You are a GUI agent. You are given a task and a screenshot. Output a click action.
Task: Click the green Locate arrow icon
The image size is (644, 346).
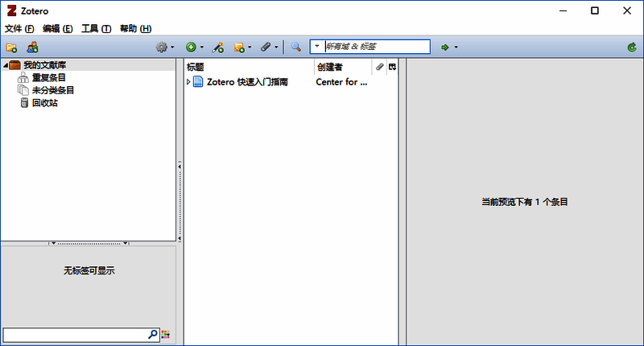(445, 47)
